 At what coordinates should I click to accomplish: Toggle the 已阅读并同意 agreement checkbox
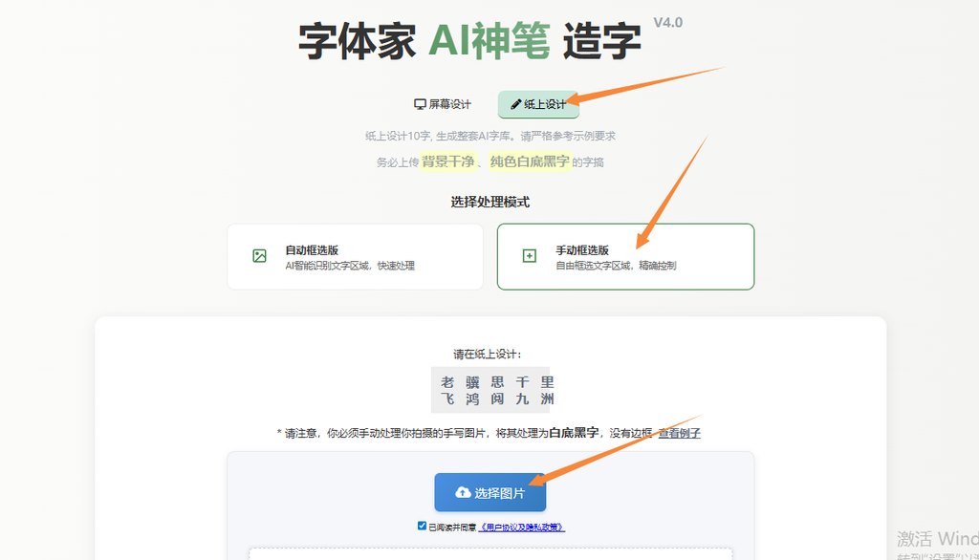click(x=422, y=527)
